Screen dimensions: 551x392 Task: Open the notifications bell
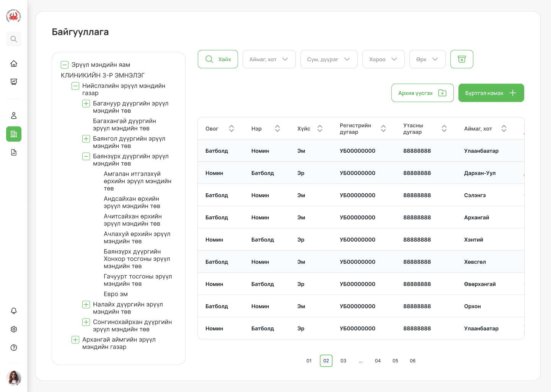[x=14, y=311]
